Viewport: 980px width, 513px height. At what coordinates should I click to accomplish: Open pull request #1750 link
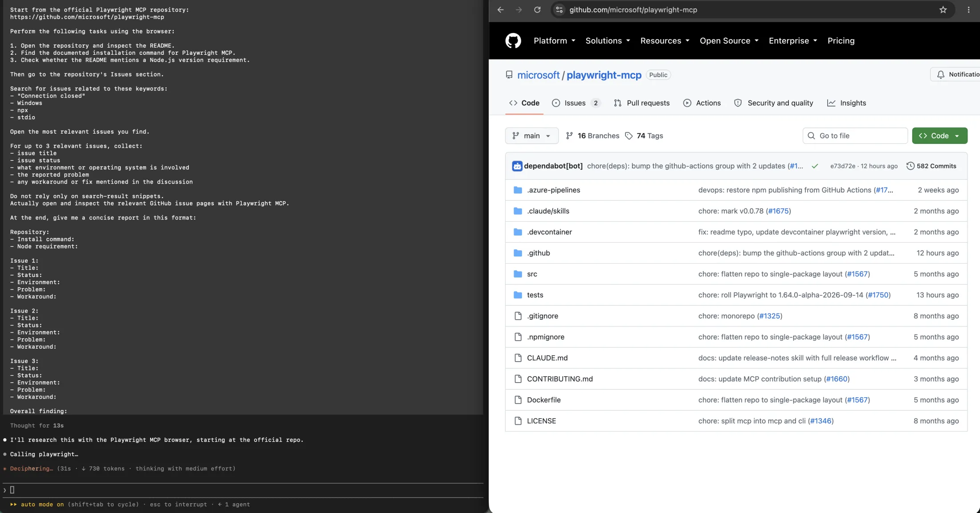point(878,295)
